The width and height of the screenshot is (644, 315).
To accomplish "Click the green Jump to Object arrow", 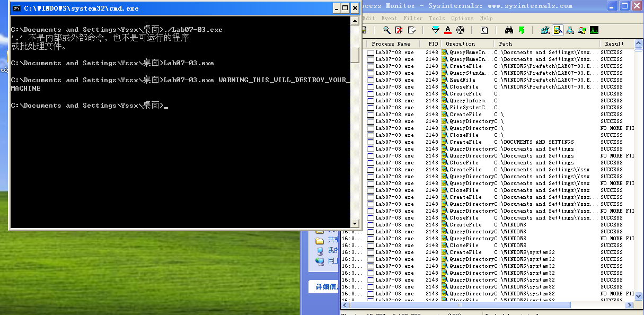I will pos(522,30).
